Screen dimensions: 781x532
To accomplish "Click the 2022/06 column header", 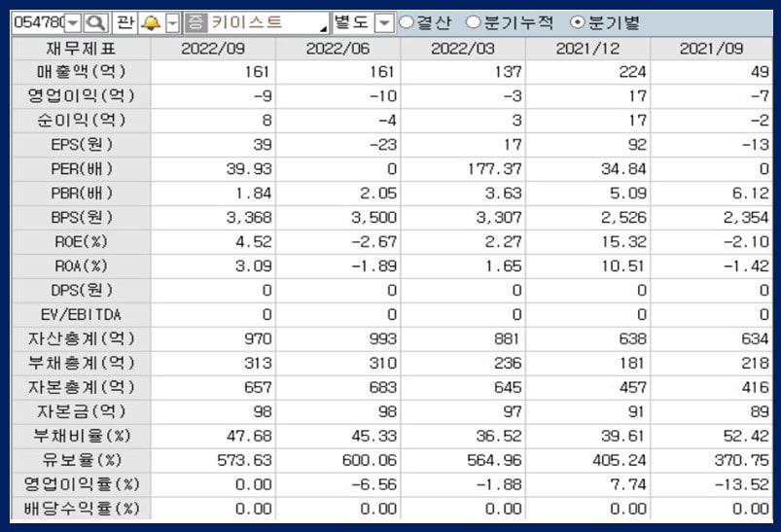I will [338, 49].
